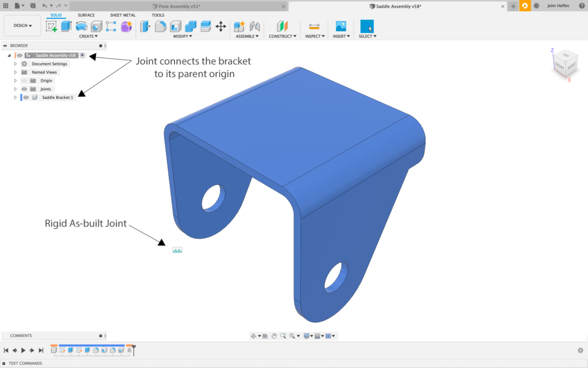Open the Measure tool under Inspect
588x368 pixels.
pyautogui.click(x=314, y=26)
